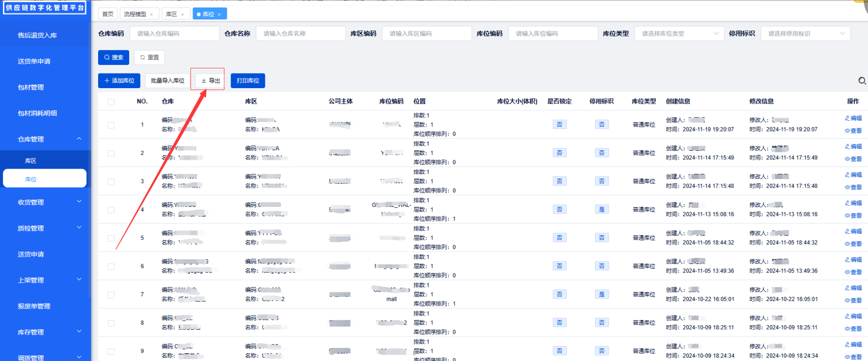
Task: Click the search magnifier icon at table right
Action: tap(862, 81)
